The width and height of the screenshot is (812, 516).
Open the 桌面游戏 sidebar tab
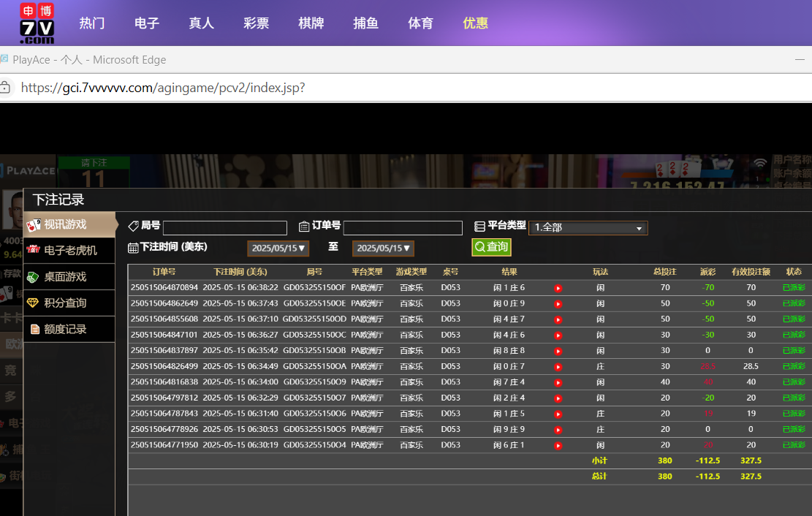coord(70,277)
